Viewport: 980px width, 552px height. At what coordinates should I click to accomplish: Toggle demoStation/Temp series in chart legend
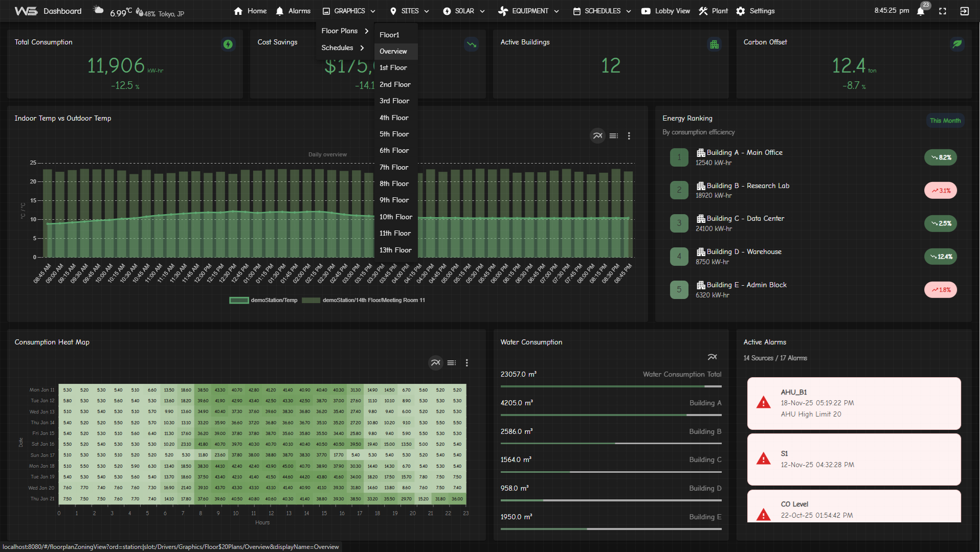[x=263, y=301]
